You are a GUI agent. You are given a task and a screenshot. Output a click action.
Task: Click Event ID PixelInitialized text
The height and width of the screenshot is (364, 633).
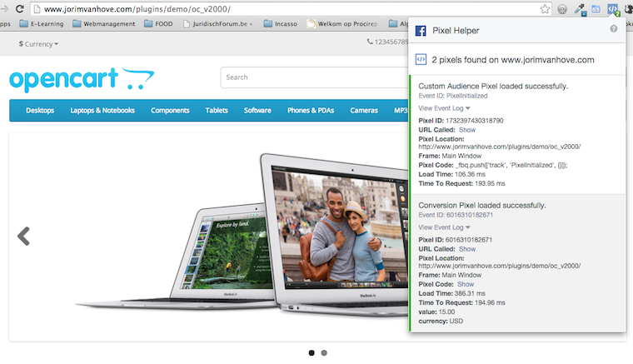point(452,96)
